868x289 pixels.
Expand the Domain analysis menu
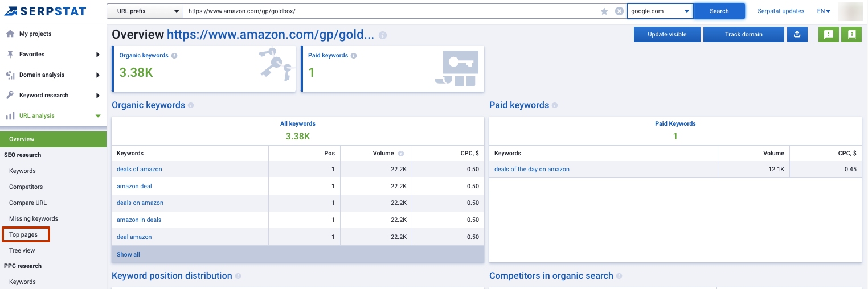(x=53, y=75)
